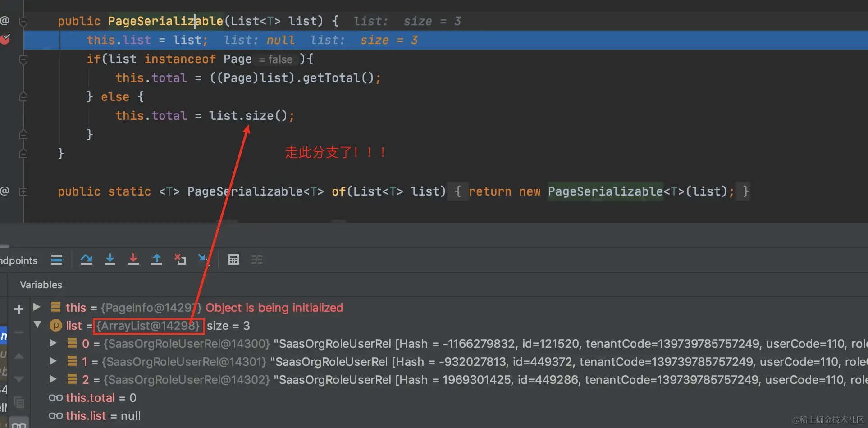Click the 'Object is being initialized' text
The image size is (868, 428).
274,308
